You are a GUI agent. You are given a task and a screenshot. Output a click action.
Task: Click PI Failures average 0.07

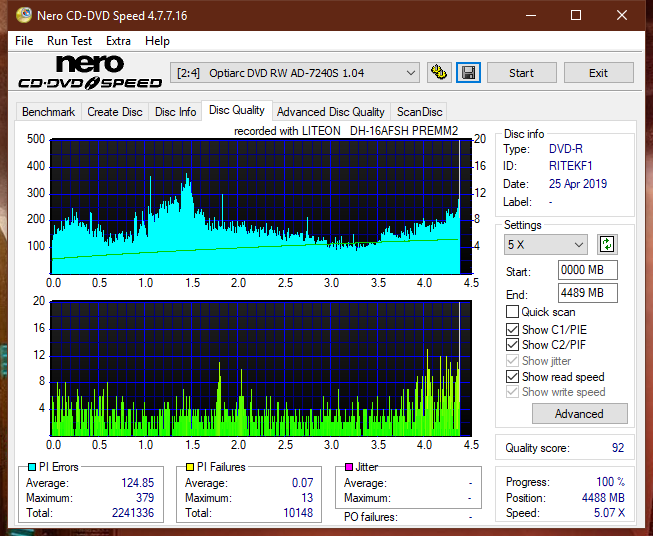302,483
